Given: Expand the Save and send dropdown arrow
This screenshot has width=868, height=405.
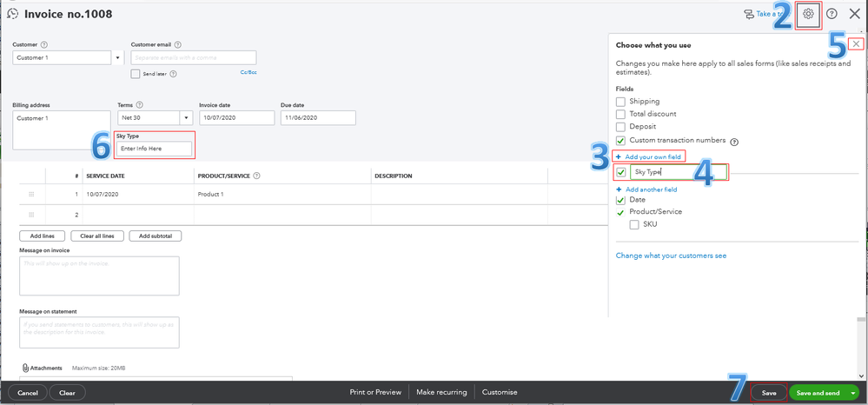Looking at the screenshot, I should 853,393.
